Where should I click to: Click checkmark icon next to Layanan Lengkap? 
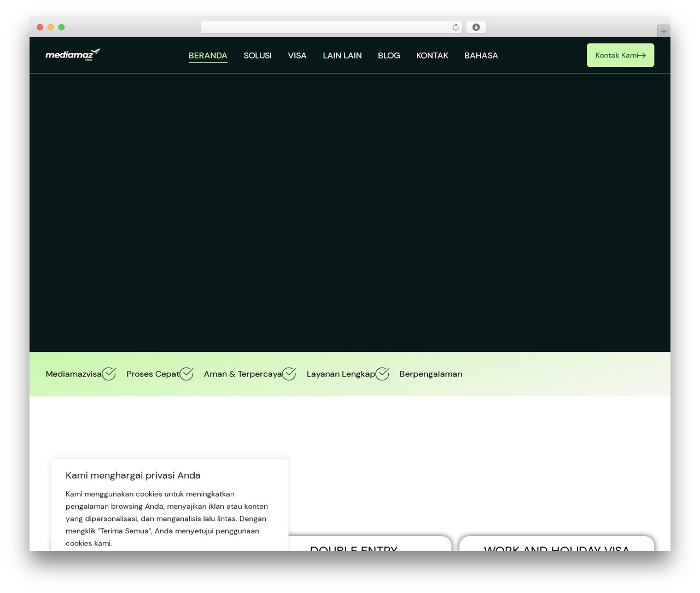point(382,374)
